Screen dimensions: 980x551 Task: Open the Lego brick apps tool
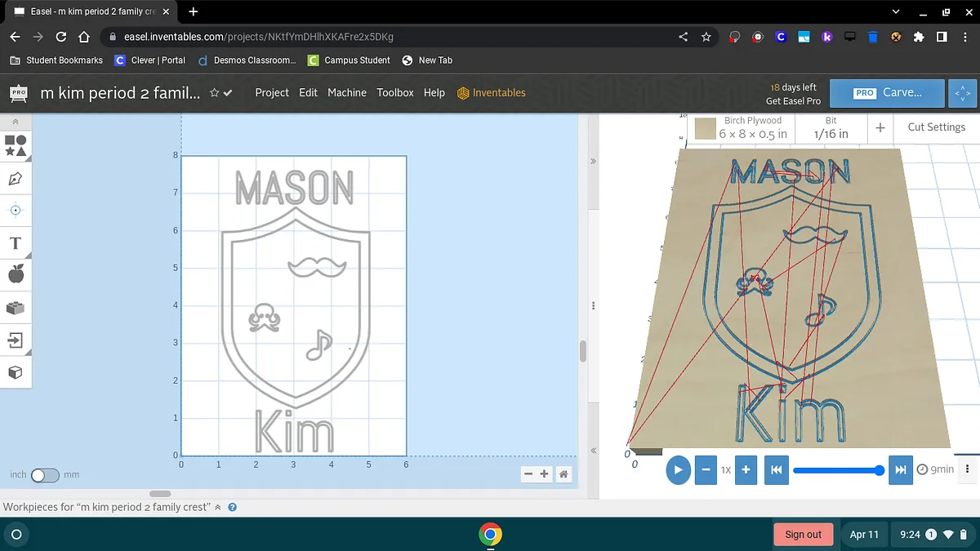pos(16,308)
